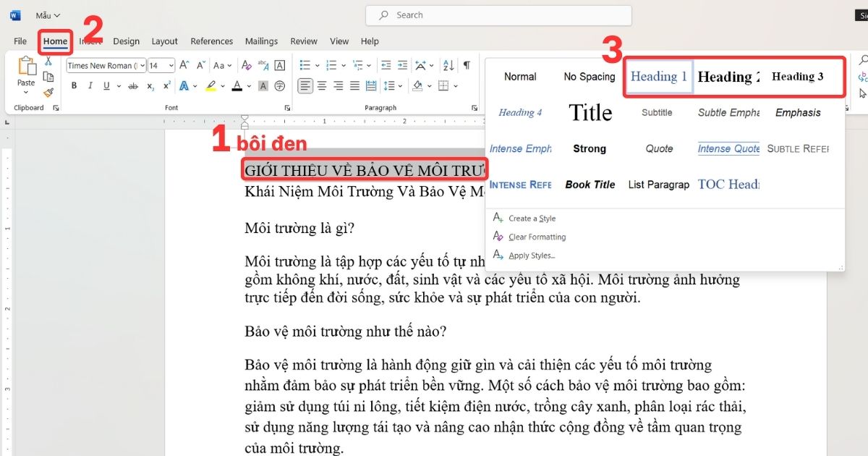Click Create a Style option

(x=531, y=218)
